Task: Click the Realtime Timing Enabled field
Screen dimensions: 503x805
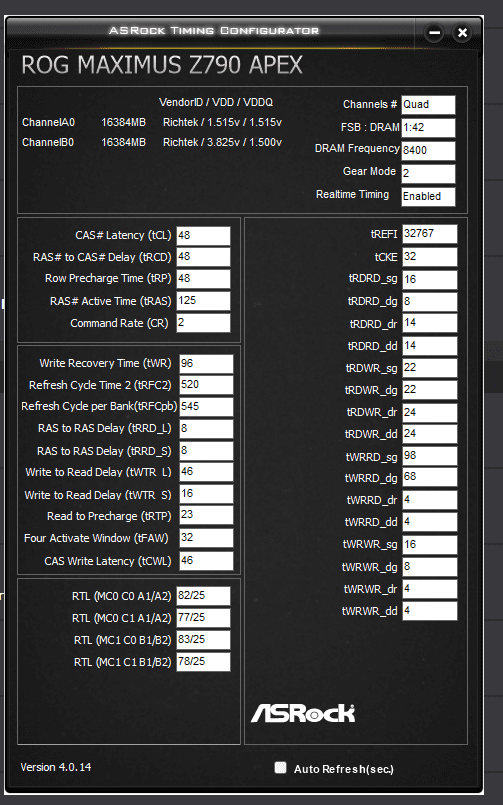Action: click(x=428, y=197)
